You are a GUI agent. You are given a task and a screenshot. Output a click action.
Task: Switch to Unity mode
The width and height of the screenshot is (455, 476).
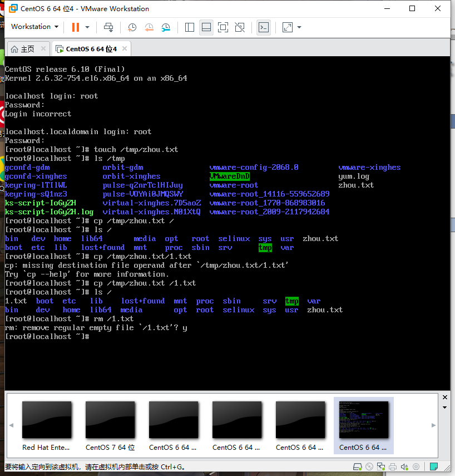click(240, 27)
